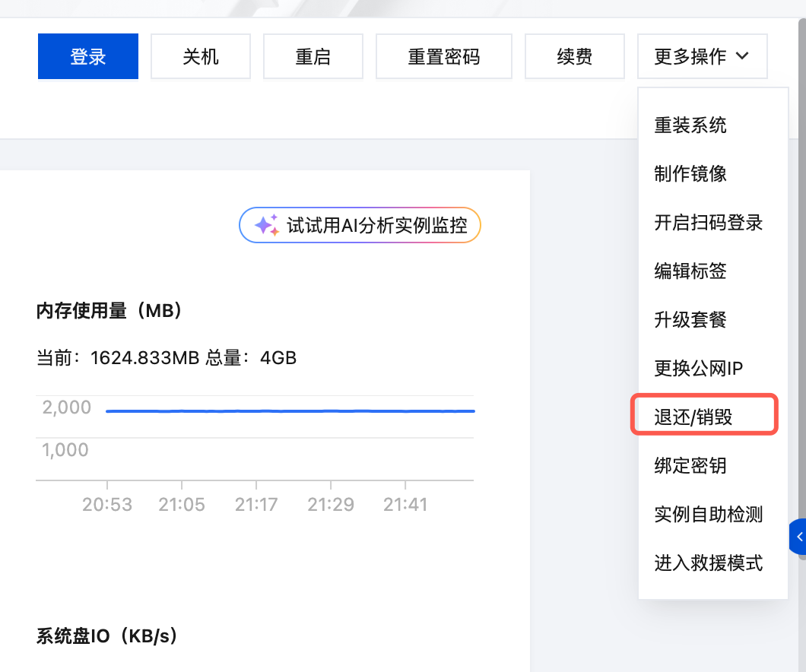Select 更换公网IP from the menu
This screenshot has height=672, width=806.
point(698,369)
